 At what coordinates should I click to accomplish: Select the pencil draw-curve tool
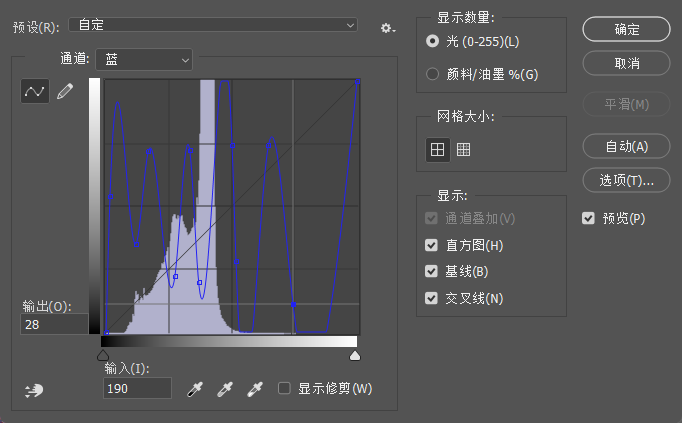point(65,91)
